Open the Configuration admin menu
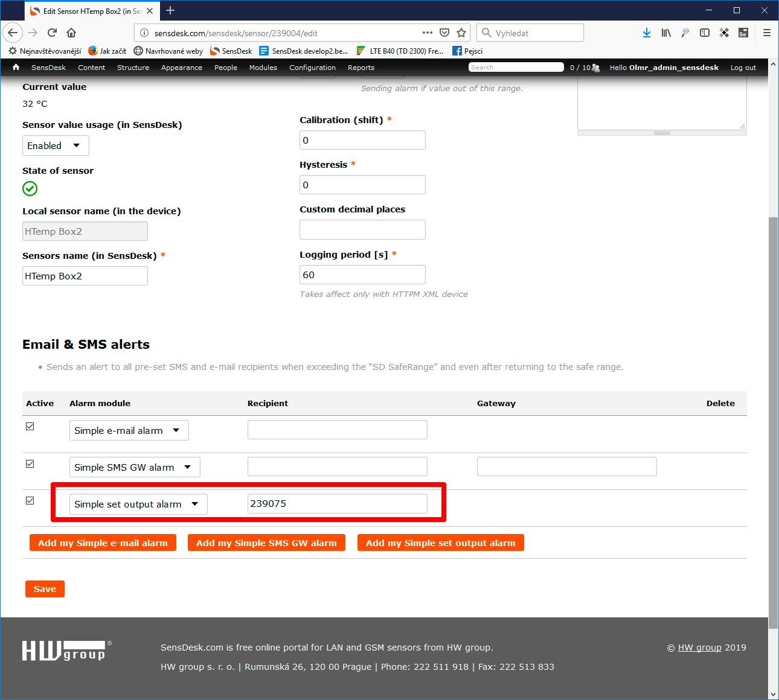The height and width of the screenshot is (700, 779). point(312,68)
